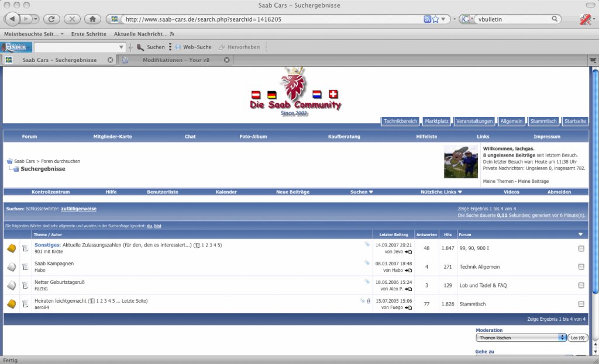
Task: Click the browser forward arrow
Action: point(26,19)
